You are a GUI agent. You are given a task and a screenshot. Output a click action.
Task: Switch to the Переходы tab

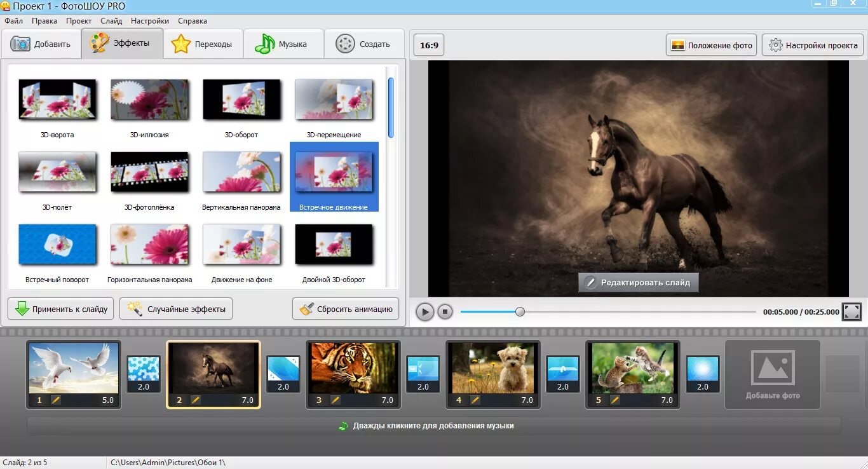click(x=203, y=44)
